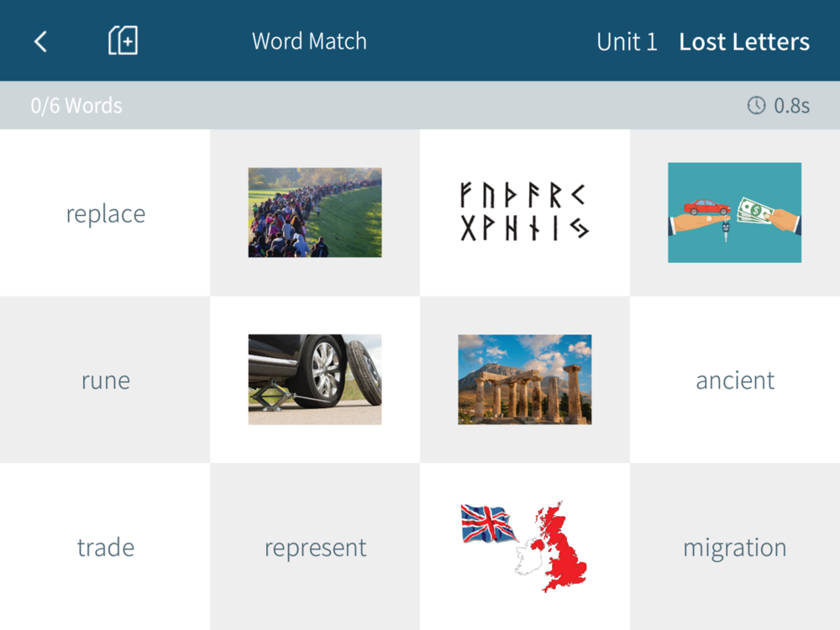Click the clock timer icon

click(x=757, y=105)
